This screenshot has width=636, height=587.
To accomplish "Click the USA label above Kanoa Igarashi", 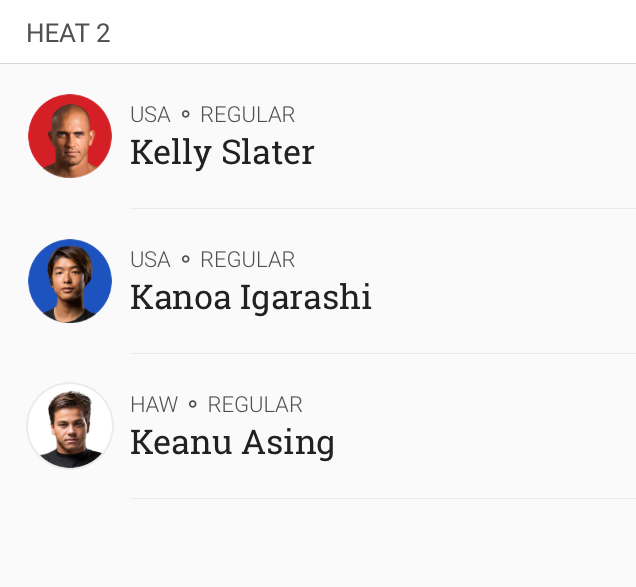I will 150,260.
